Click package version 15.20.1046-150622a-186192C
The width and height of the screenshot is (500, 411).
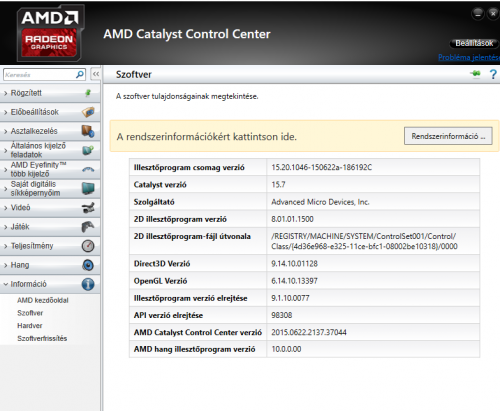321,167
